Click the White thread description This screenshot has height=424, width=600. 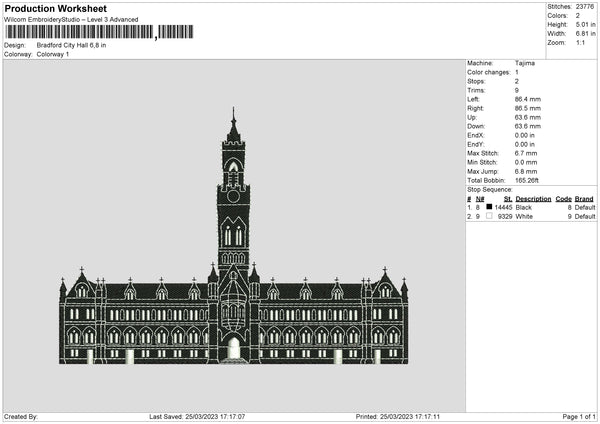[524, 217]
